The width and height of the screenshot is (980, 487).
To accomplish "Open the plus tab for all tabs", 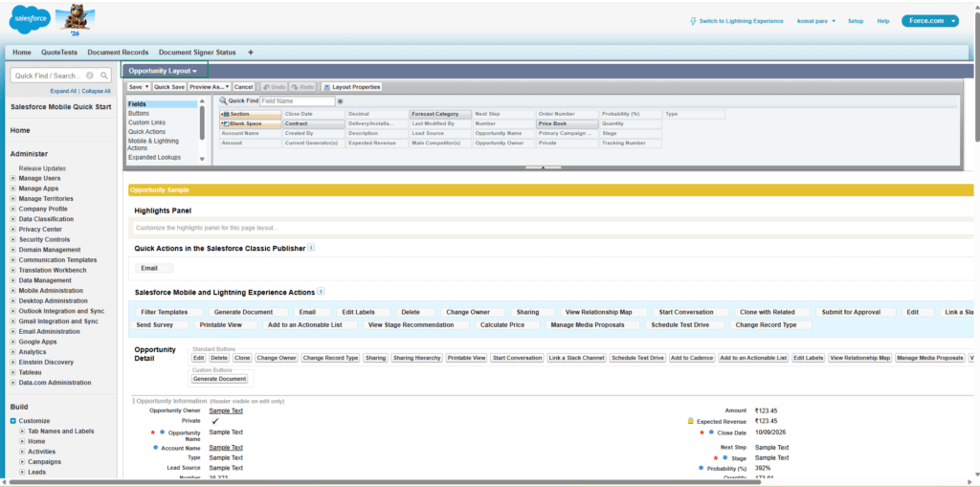I will pyautogui.click(x=251, y=53).
